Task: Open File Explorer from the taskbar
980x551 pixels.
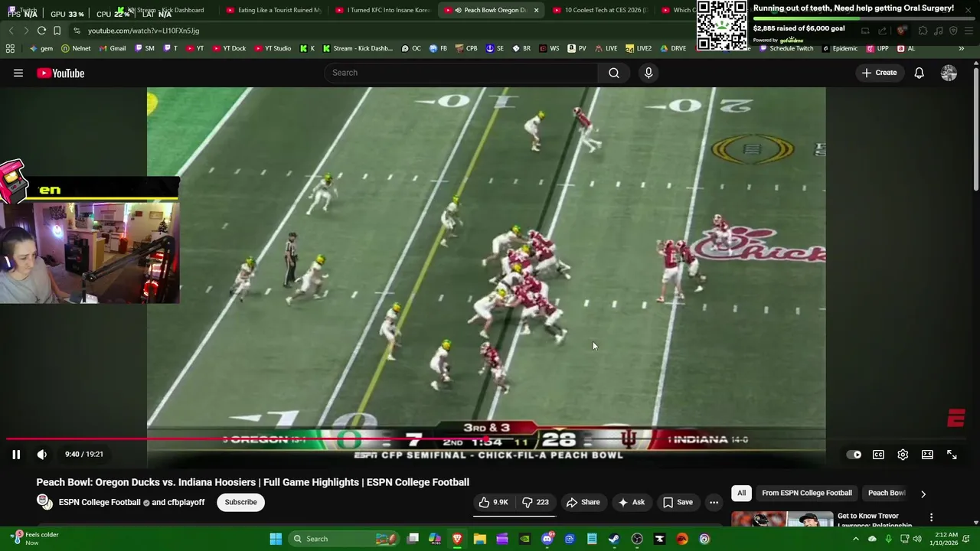Action: click(x=479, y=539)
